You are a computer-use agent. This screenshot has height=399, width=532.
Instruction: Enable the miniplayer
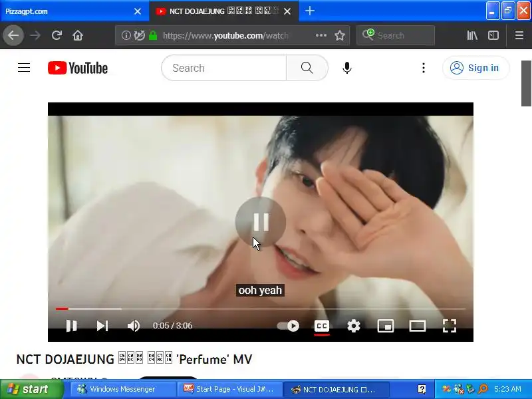pos(386,326)
